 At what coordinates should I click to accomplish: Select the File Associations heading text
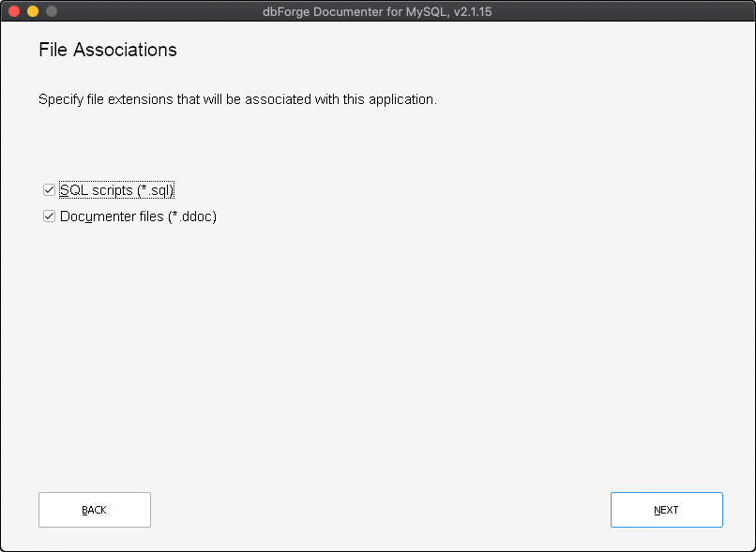[108, 50]
